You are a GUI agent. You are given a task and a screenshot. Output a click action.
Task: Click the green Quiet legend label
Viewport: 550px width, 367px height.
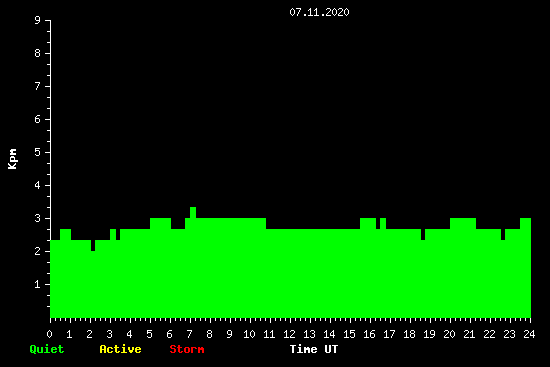coord(47,349)
